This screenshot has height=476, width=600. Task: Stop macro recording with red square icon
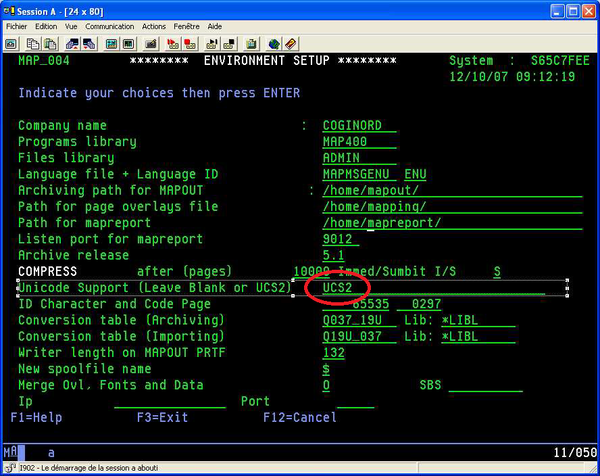point(190,44)
